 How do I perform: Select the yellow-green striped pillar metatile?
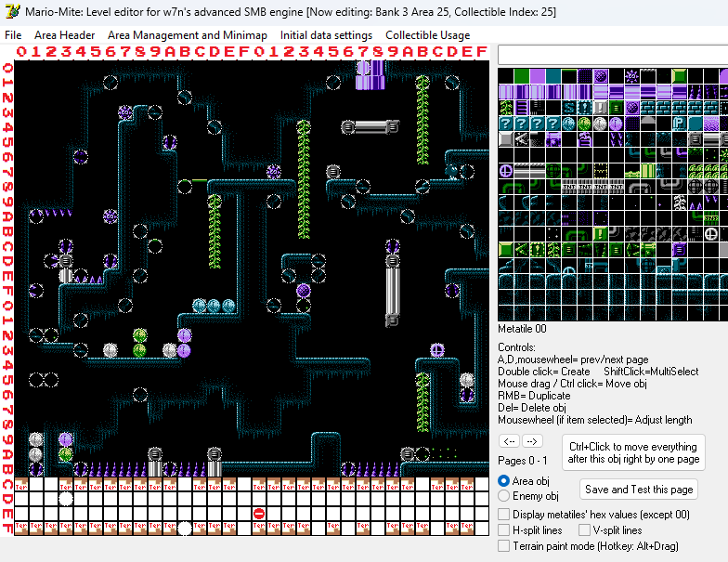point(648,171)
